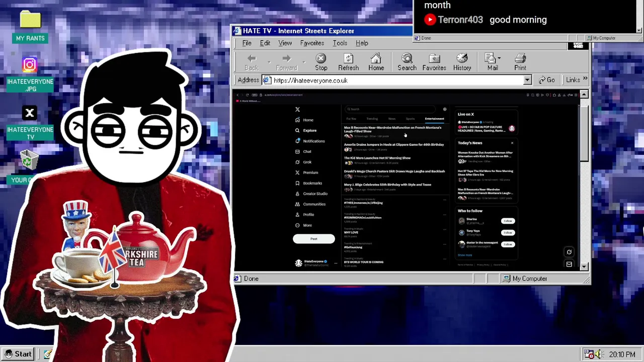Viewport: 644px width, 362px height.
Task: Switch to the News tab
Action: coord(392,119)
